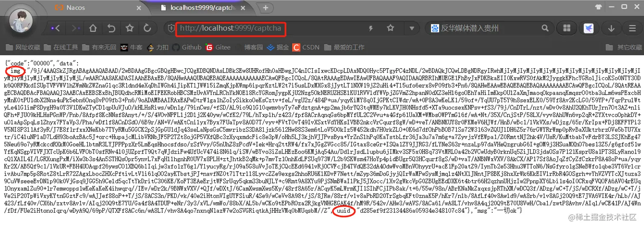This screenshot has width=644, height=229.
Task: Close the Nacos tab
Action: tap(139, 8)
